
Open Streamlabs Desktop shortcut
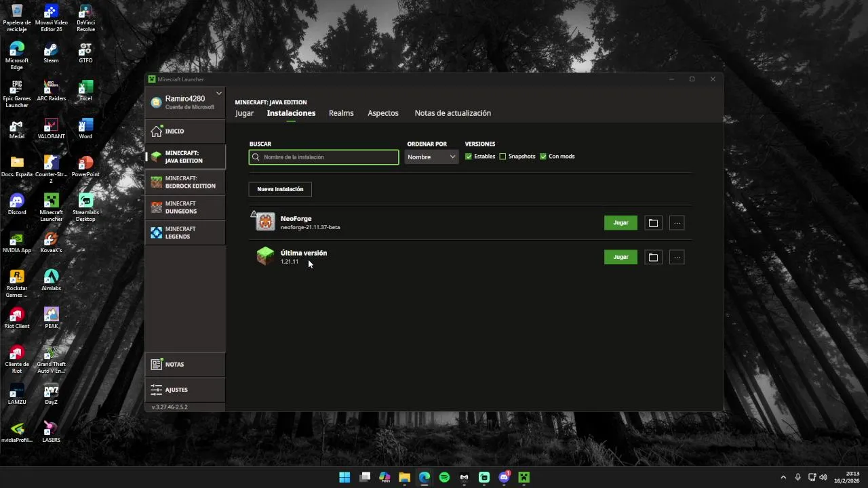(85, 208)
